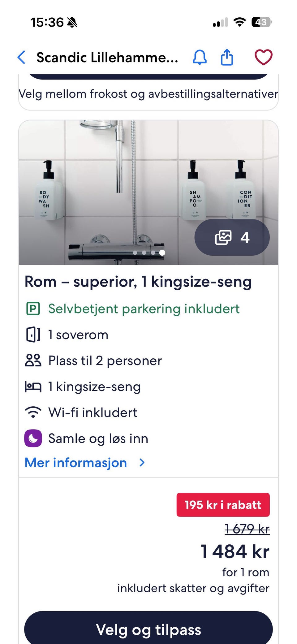Viewport: 297px width, 644px height.
Task: Tap the Rom – superior room title
Action: [x=138, y=282]
